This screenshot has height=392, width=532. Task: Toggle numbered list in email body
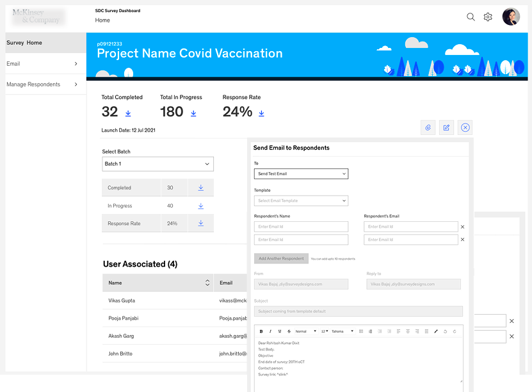click(x=362, y=331)
